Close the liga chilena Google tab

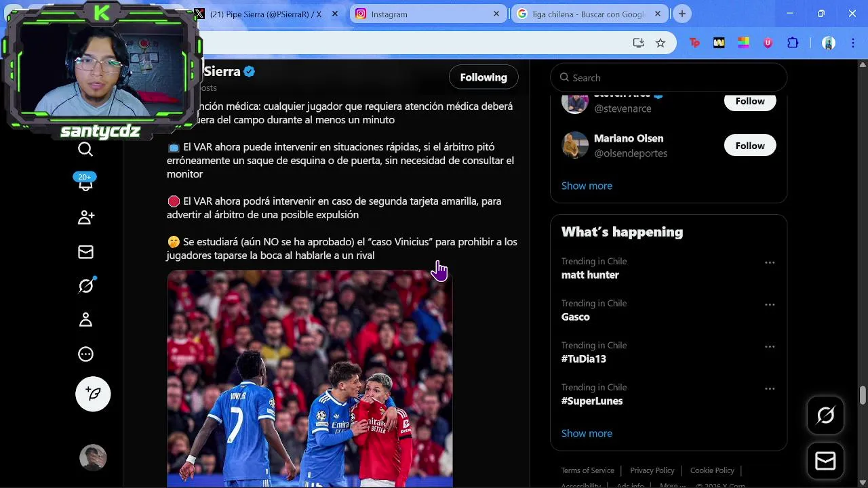657,14
